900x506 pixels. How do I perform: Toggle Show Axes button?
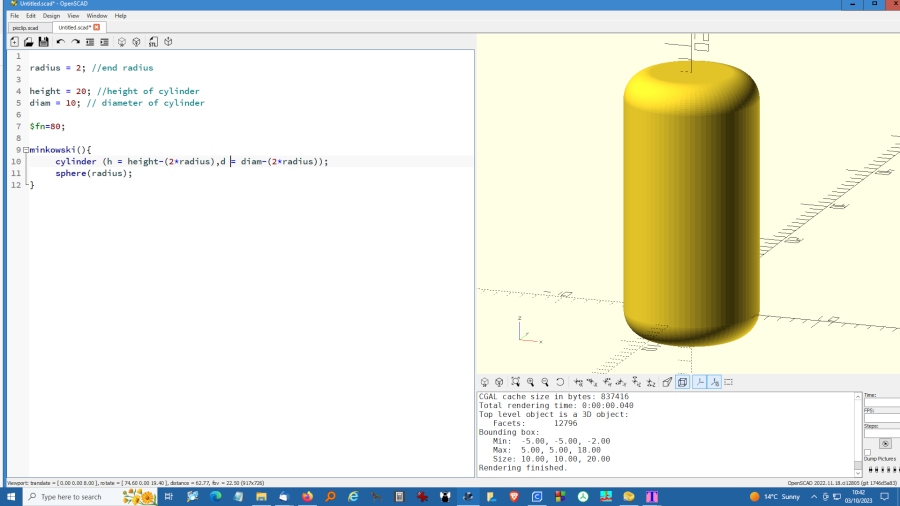[x=700, y=382]
